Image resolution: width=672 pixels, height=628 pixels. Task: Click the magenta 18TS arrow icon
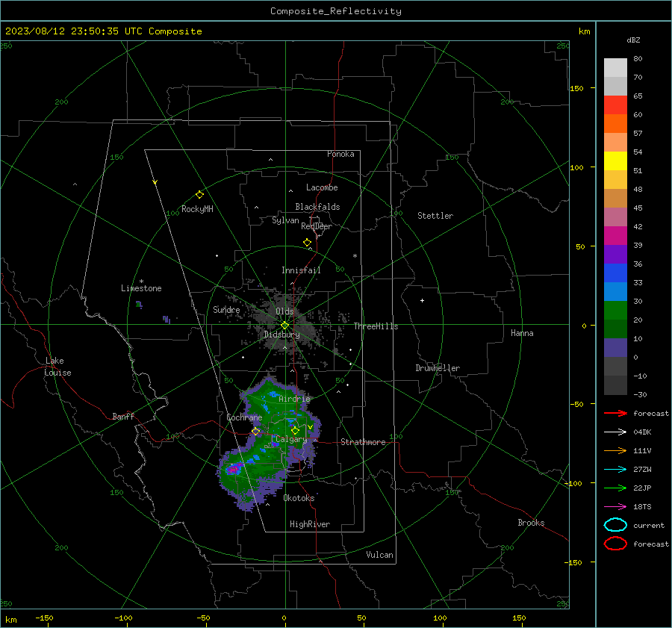click(615, 507)
